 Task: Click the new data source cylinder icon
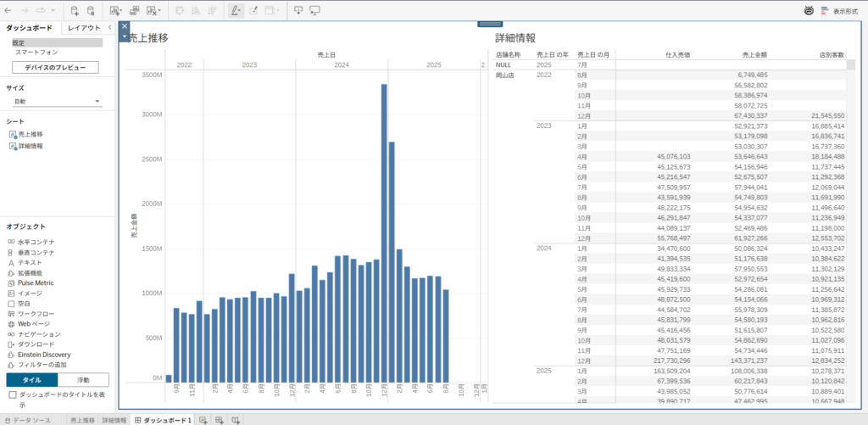[75, 10]
